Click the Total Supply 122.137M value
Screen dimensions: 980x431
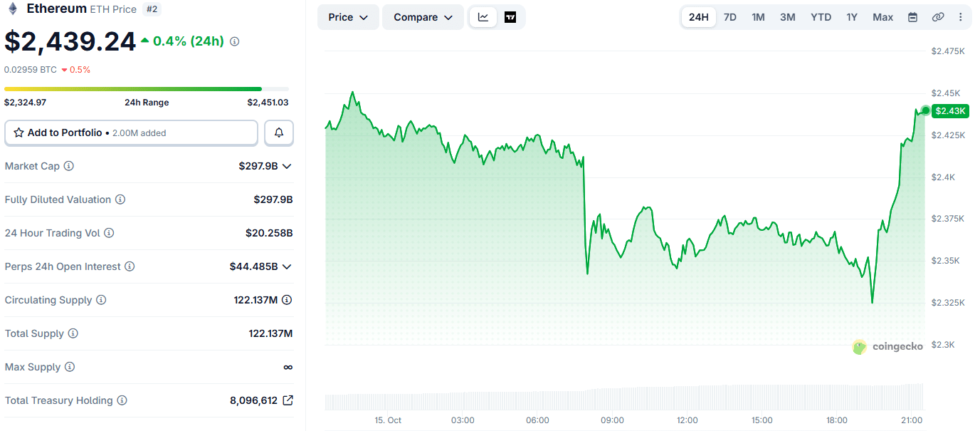pos(270,333)
